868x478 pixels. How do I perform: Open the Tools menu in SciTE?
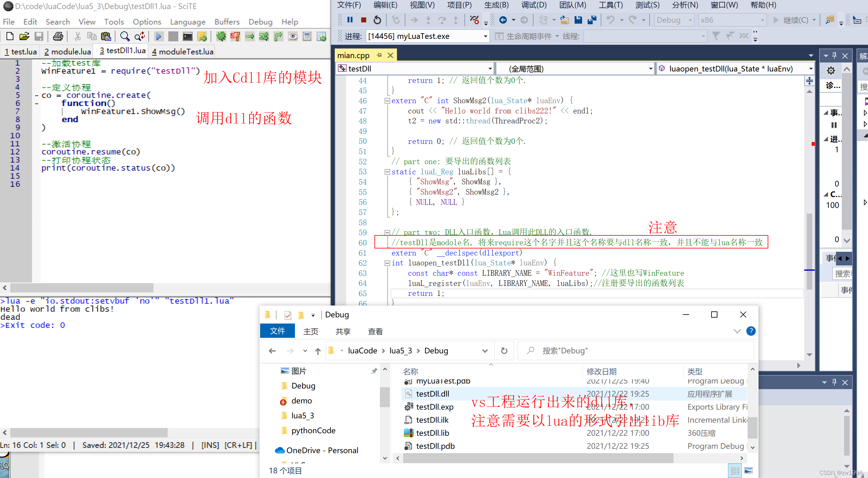point(114,22)
